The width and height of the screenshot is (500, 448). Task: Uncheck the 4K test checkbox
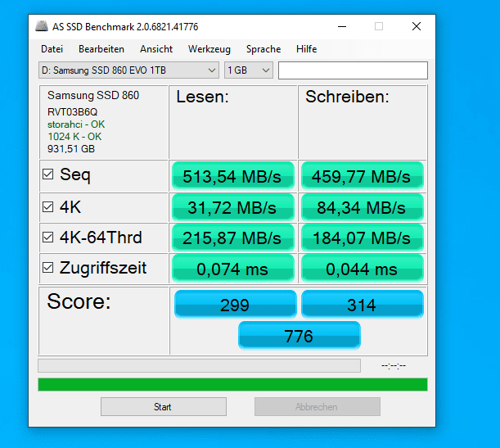pyautogui.click(x=47, y=206)
